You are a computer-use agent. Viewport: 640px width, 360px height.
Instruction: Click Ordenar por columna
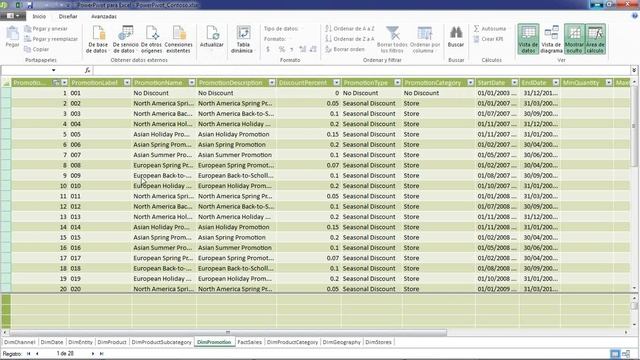(x=425, y=39)
